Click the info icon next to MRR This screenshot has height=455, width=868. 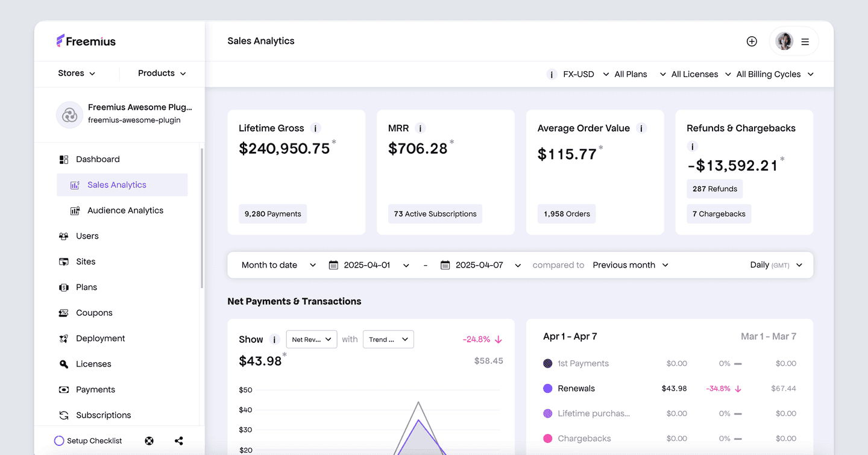420,128
